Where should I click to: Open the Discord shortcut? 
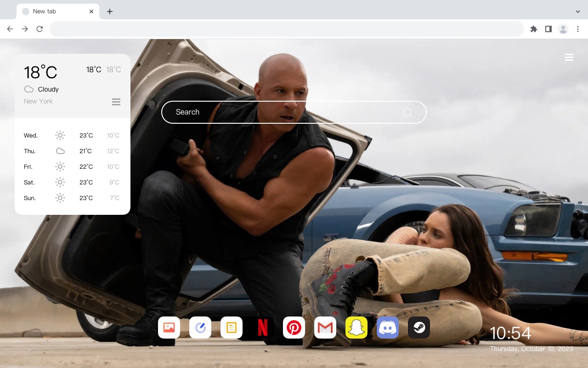click(388, 328)
